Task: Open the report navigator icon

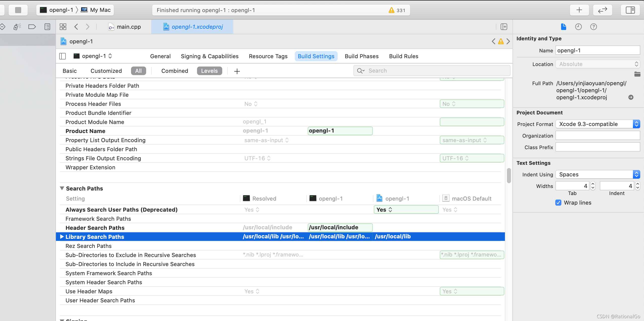Action: coord(47,27)
